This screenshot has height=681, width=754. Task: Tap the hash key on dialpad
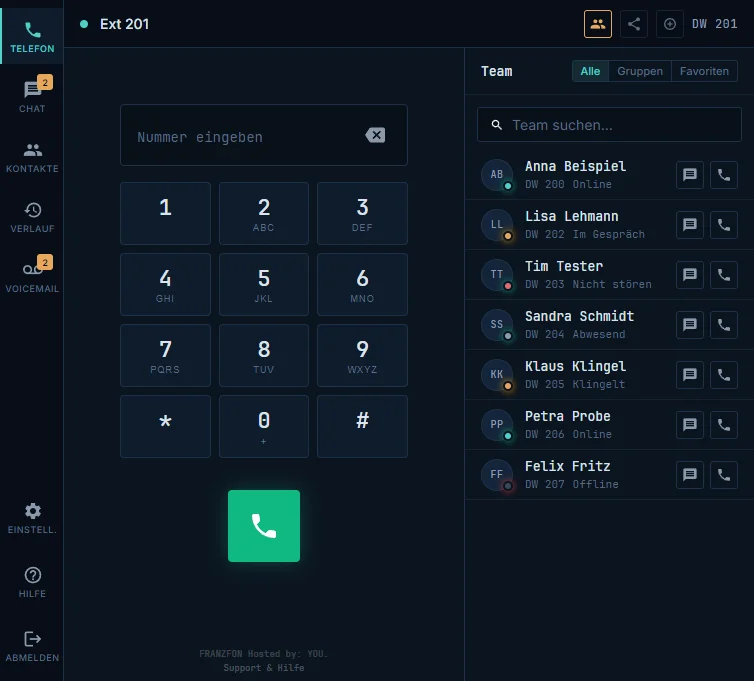coord(362,426)
